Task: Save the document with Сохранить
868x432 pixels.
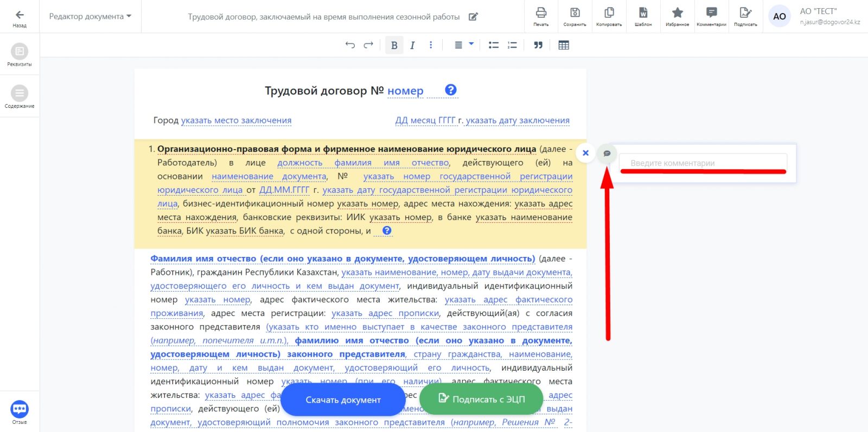Action: (575, 16)
